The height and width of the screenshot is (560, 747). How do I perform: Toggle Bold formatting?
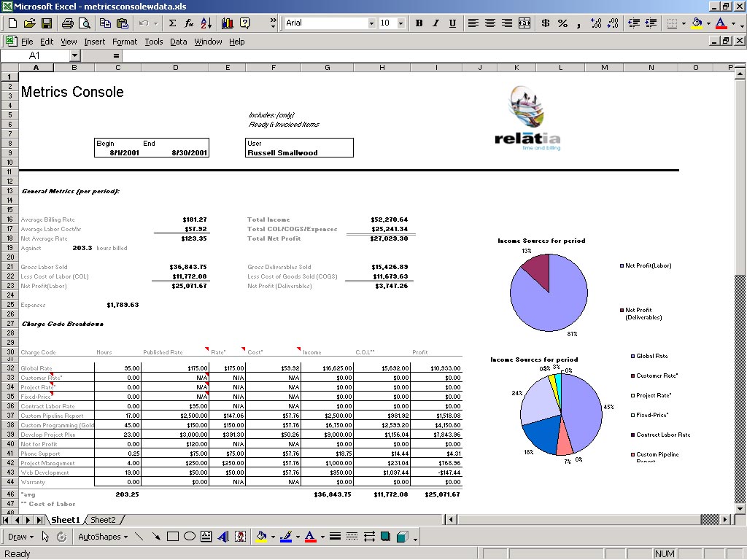pyautogui.click(x=419, y=23)
